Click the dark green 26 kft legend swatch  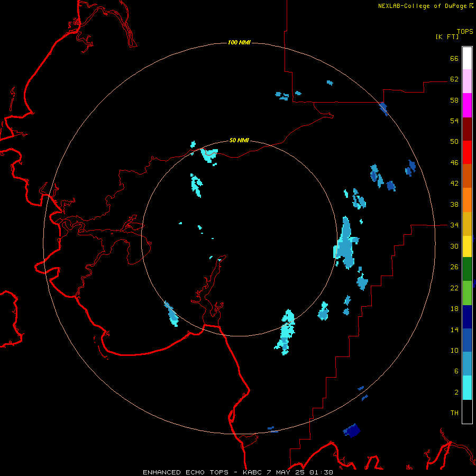point(467,269)
